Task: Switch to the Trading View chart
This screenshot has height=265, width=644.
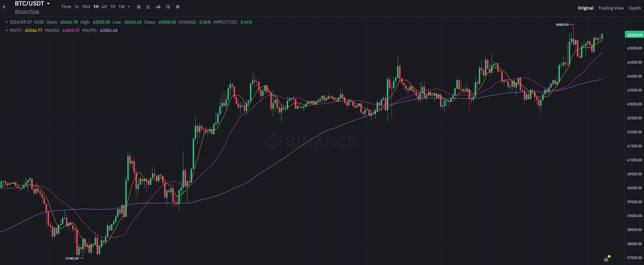Action: pos(611,8)
